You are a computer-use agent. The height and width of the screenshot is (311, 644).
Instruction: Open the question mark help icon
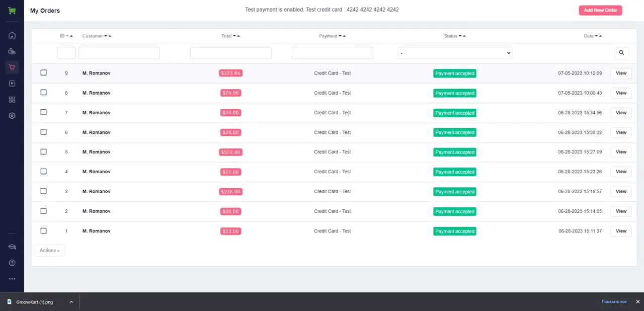12,263
